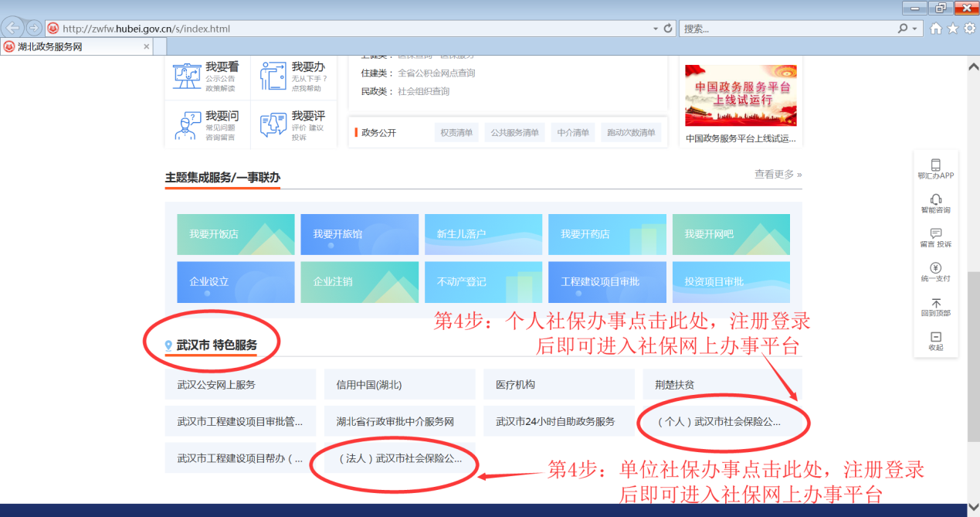Click the 企业设立 service tile
The image size is (980, 517).
(236, 282)
